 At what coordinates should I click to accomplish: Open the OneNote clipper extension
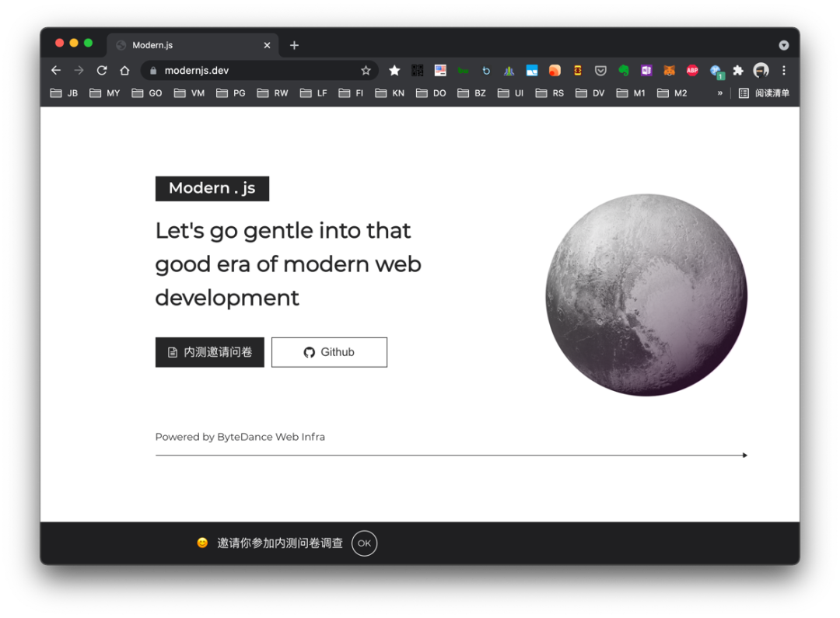click(x=646, y=70)
